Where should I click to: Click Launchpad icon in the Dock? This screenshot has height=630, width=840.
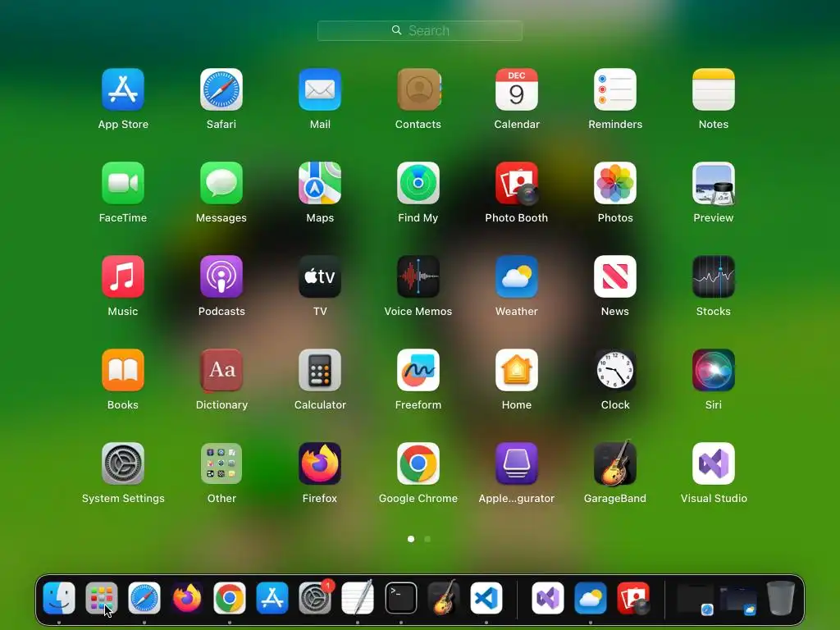coord(101,598)
